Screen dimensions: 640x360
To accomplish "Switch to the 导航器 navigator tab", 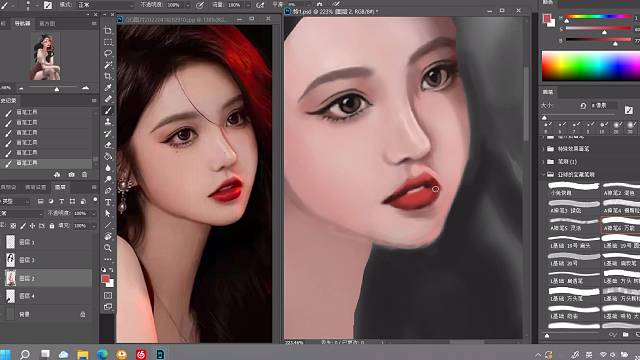I will 22,24.
